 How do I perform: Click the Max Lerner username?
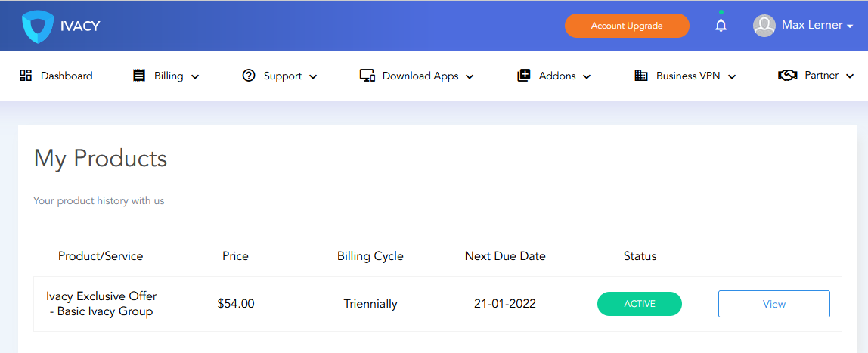click(x=812, y=26)
